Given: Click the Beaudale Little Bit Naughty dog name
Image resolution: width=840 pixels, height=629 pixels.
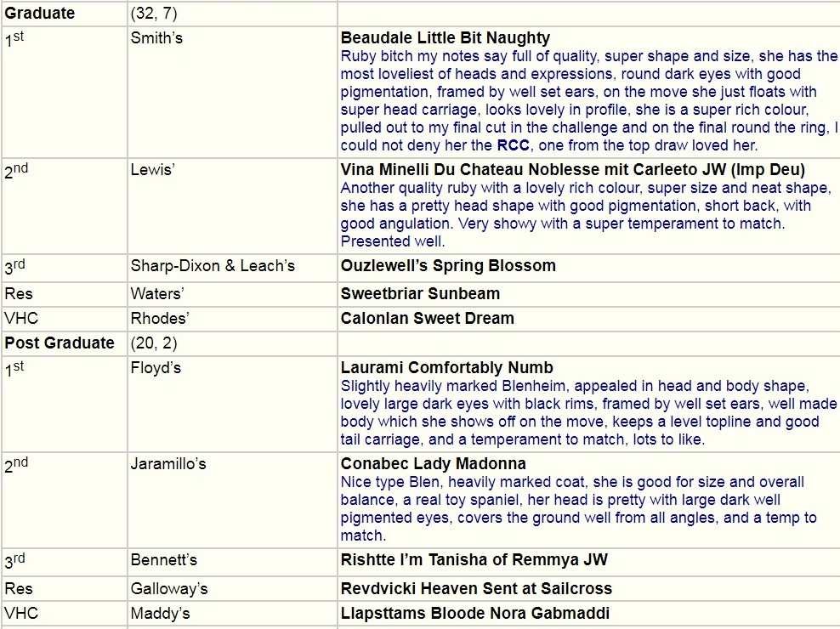Looking at the screenshot, I should coord(445,38).
